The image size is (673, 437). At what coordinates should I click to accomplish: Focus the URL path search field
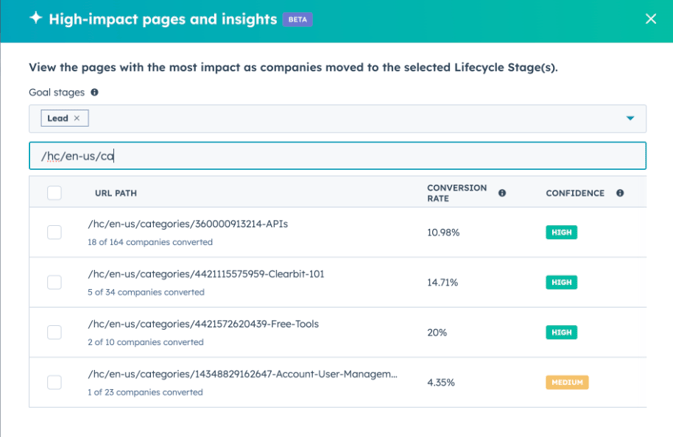point(337,156)
